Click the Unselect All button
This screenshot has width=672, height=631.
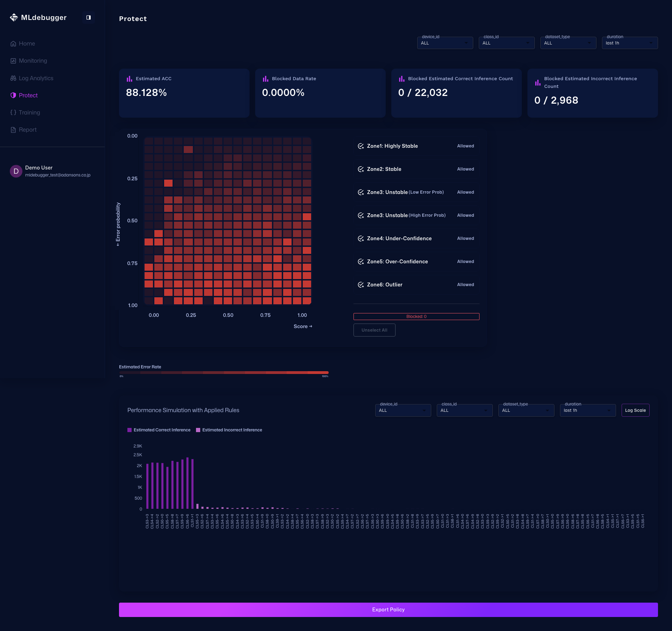(374, 330)
